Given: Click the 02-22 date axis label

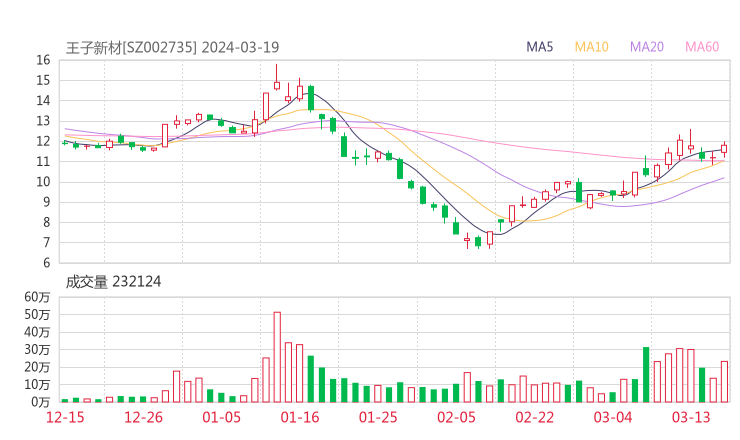Looking at the screenshot, I should (534, 417).
